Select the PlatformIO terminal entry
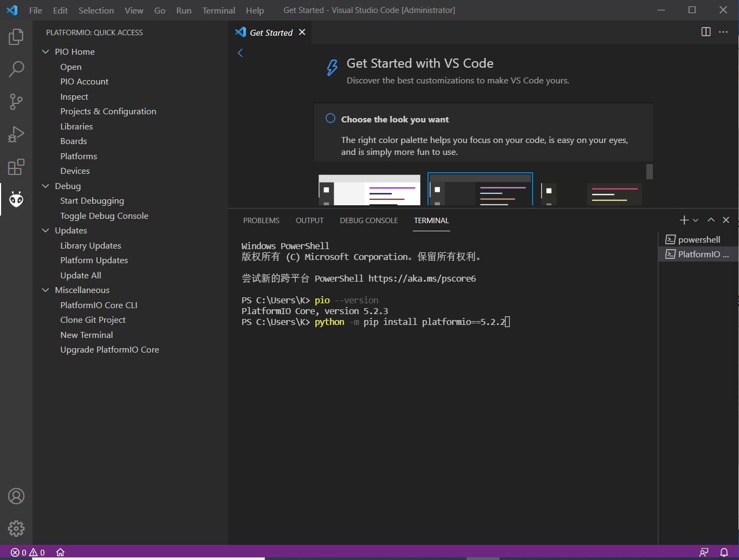 pos(698,254)
